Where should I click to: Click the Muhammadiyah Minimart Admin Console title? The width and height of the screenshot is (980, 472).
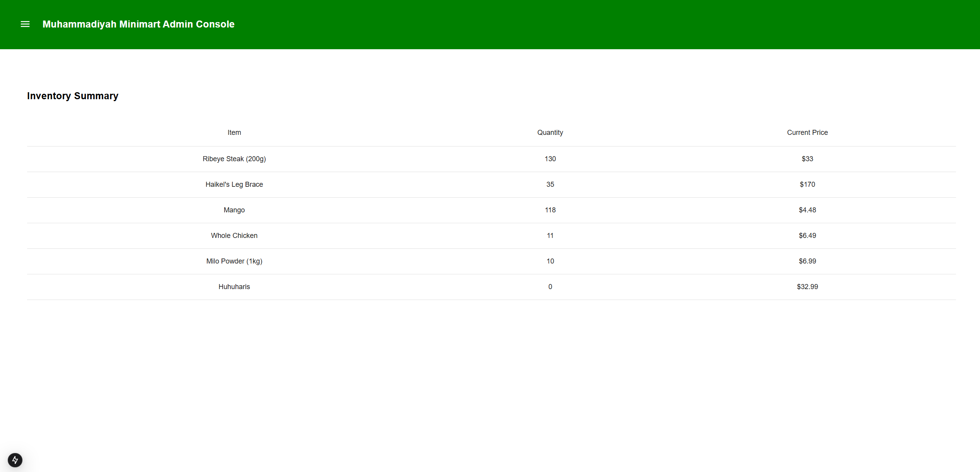coord(138,24)
